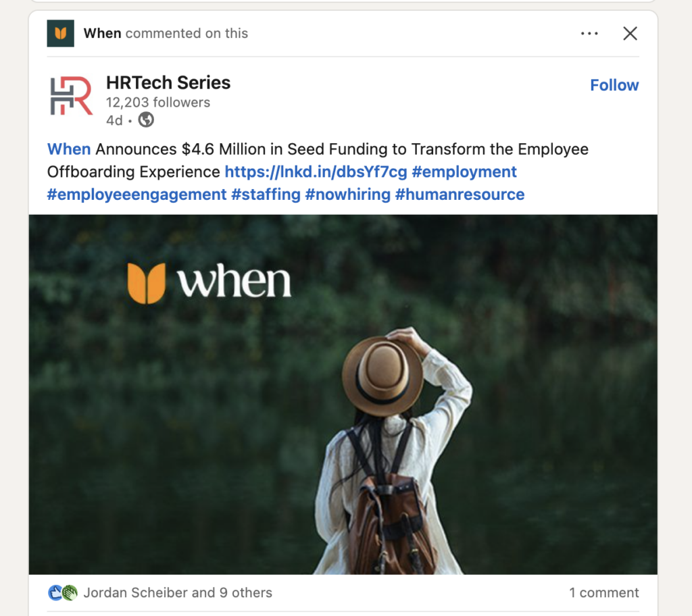Image resolution: width=692 pixels, height=616 pixels.
Task: Select the #employeeengagement hashtag
Action: pos(137,195)
